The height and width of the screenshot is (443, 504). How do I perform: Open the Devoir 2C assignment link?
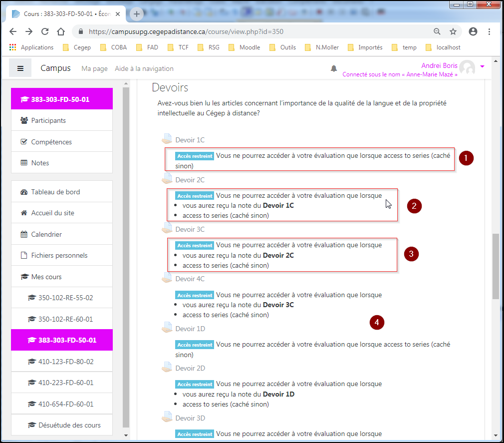pos(190,180)
